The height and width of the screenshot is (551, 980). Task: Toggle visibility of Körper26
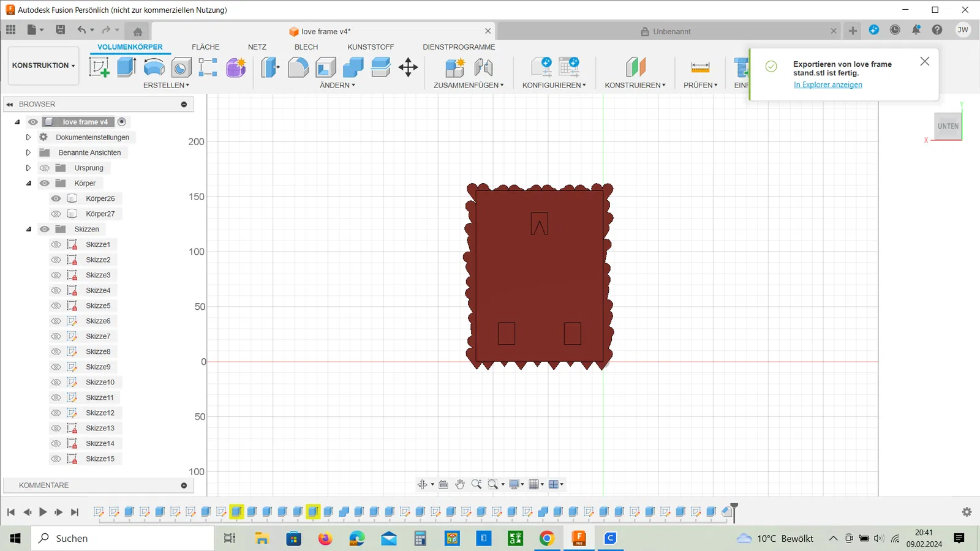56,198
